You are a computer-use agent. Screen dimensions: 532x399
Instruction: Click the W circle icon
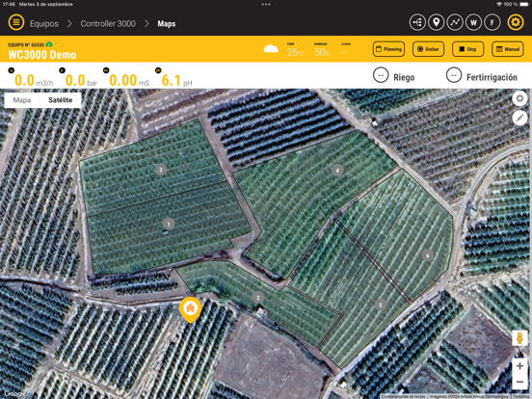(473, 23)
